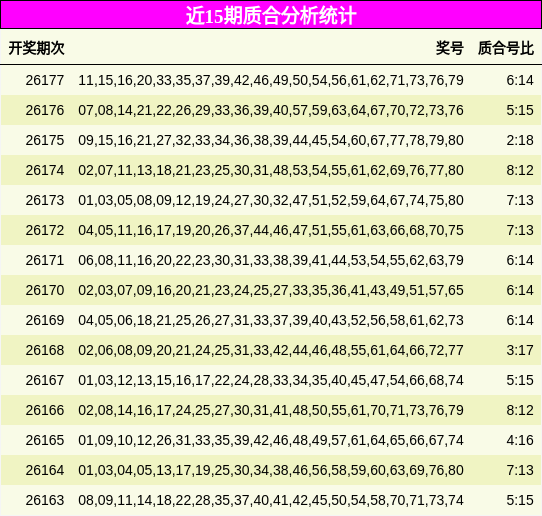Click the 6:14 ratio for draw 26169

click(x=520, y=320)
